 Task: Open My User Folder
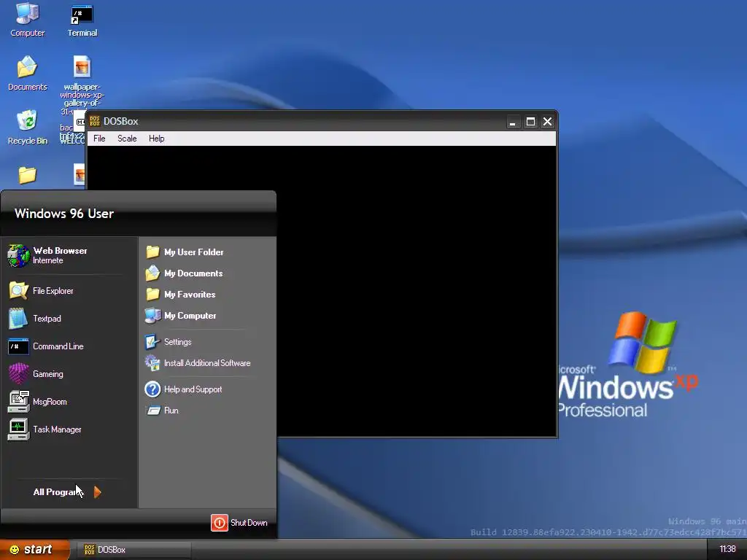(x=185, y=252)
